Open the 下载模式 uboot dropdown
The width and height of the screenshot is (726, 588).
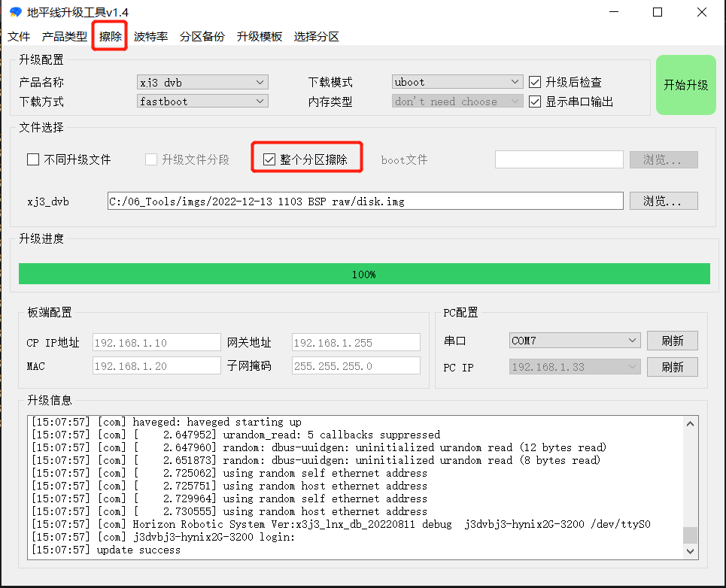point(457,82)
